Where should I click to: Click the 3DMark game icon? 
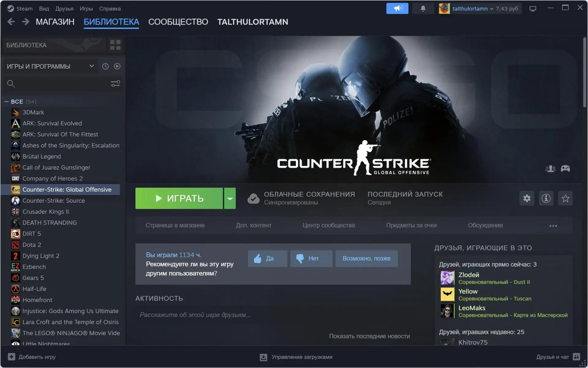click(x=16, y=112)
